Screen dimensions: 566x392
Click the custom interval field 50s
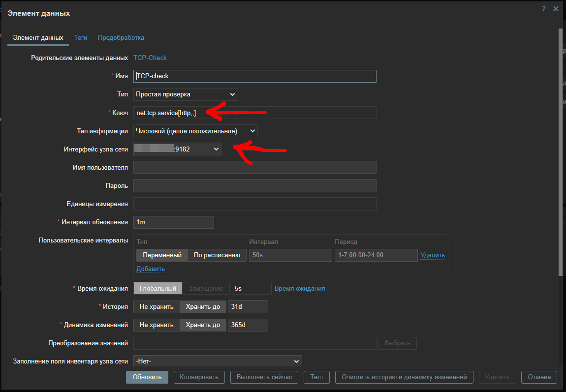(x=290, y=255)
